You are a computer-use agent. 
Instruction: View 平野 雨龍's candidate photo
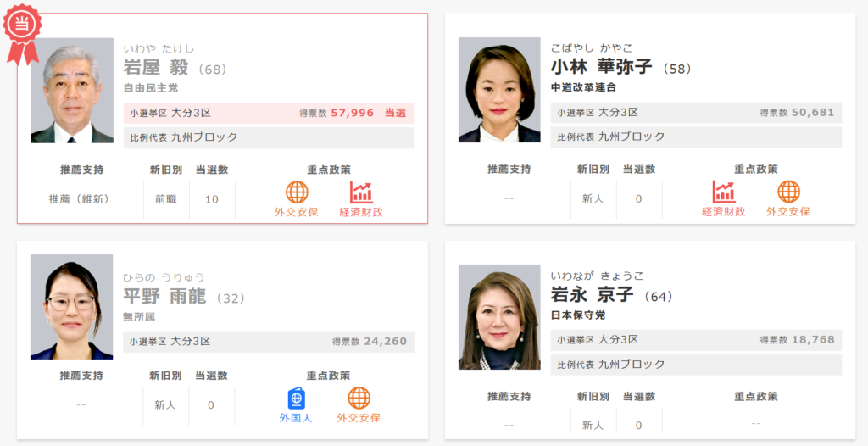tap(72, 307)
